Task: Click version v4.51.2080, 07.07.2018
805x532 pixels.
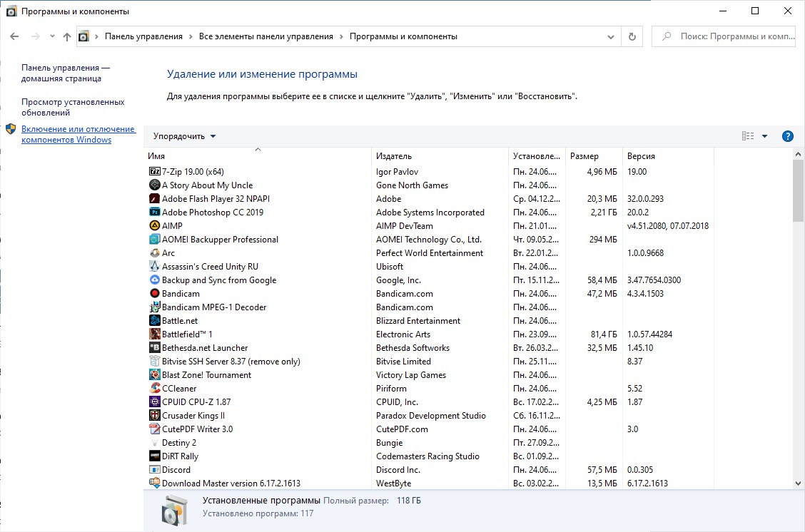Action: pyautogui.click(x=667, y=226)
